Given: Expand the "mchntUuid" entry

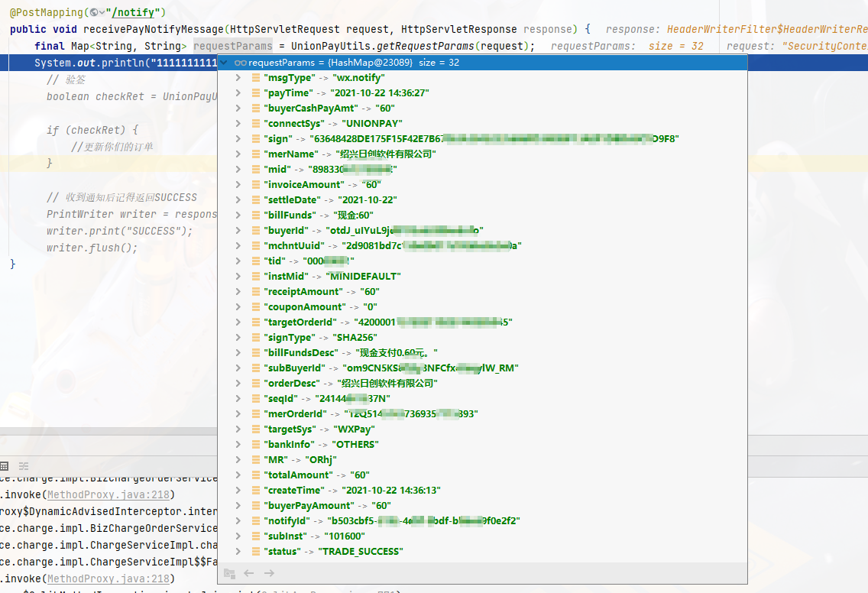Looking at the screenshot, I should tap(238, 246).
